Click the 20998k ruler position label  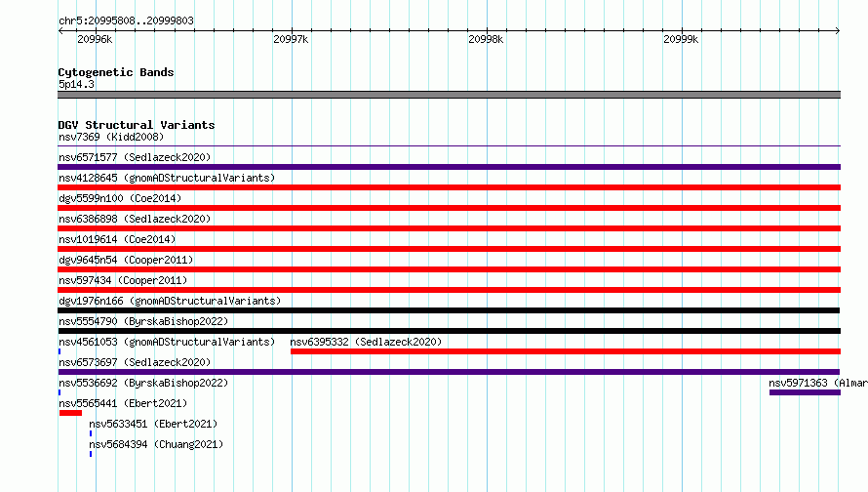(486, 39)
